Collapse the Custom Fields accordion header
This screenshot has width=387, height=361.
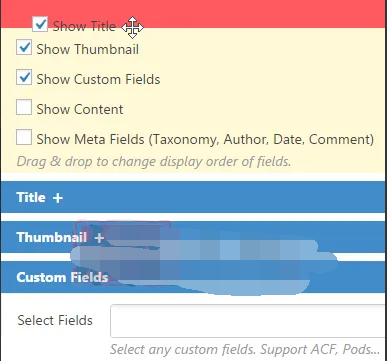(193, 277)
